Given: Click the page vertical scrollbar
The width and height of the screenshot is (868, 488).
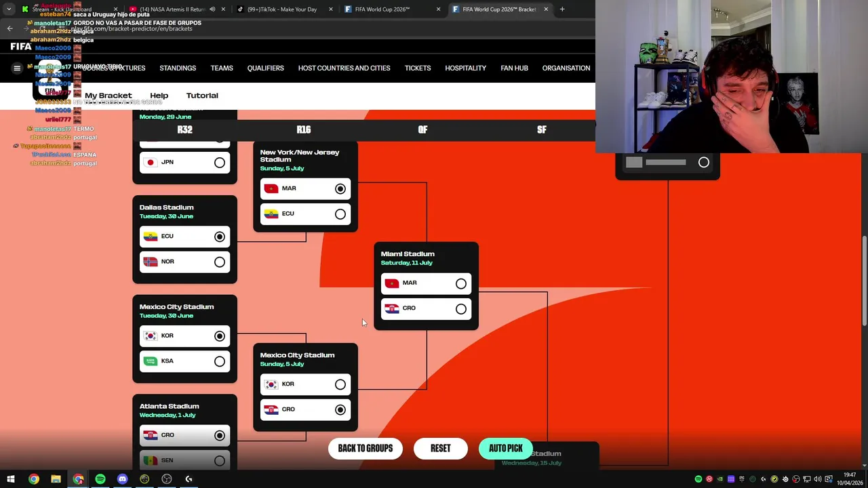Looking at the screenshot, I should coord(864,281).
